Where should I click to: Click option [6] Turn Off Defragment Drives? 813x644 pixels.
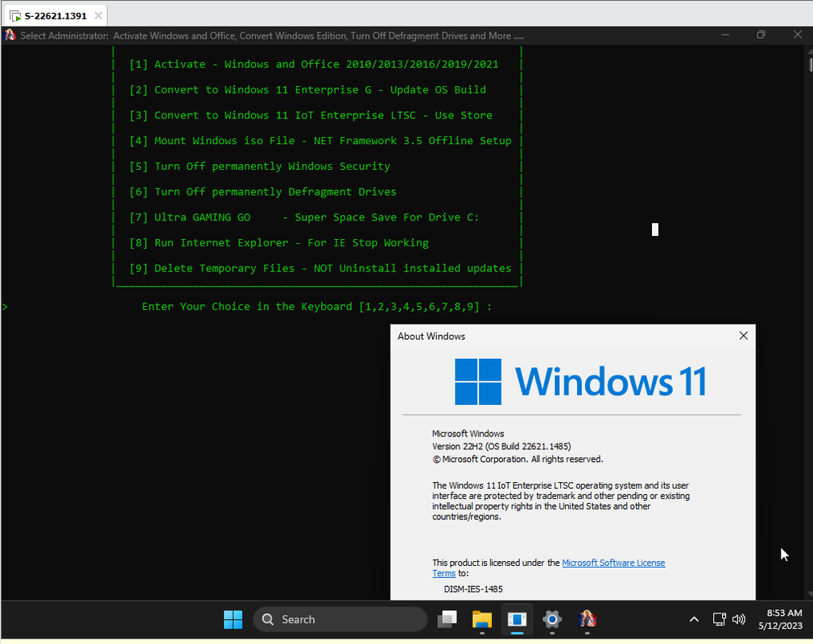[x=263, y=192]
